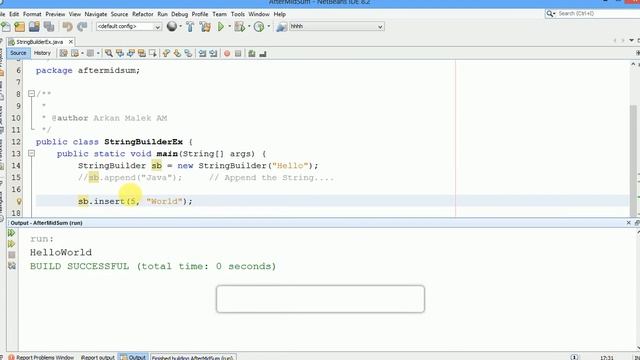Stop macro recording square icon
The height and width of the screenshot is (360, 640).
pos(238,53)
